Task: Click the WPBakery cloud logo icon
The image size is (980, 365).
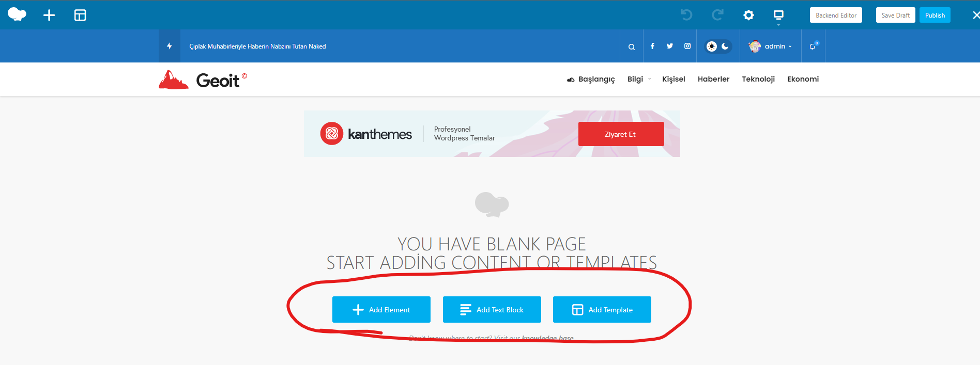Action: click(x=17, y=14)
